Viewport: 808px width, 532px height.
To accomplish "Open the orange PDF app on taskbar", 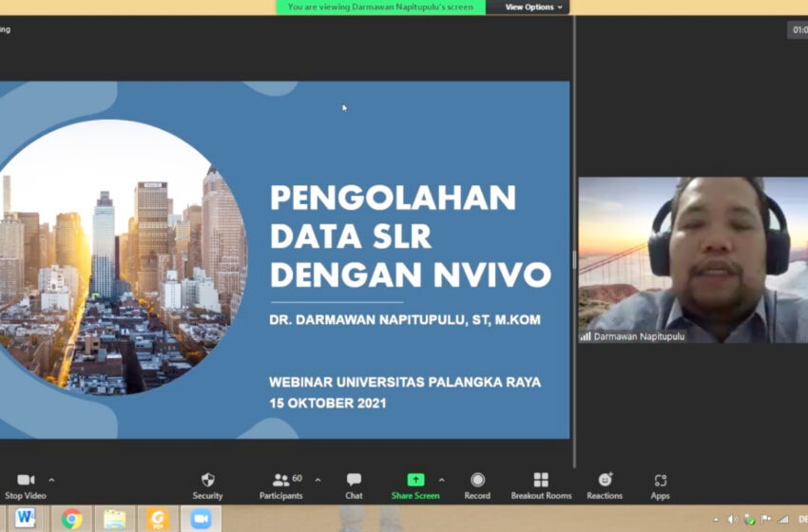I will (x=158, y=519).
